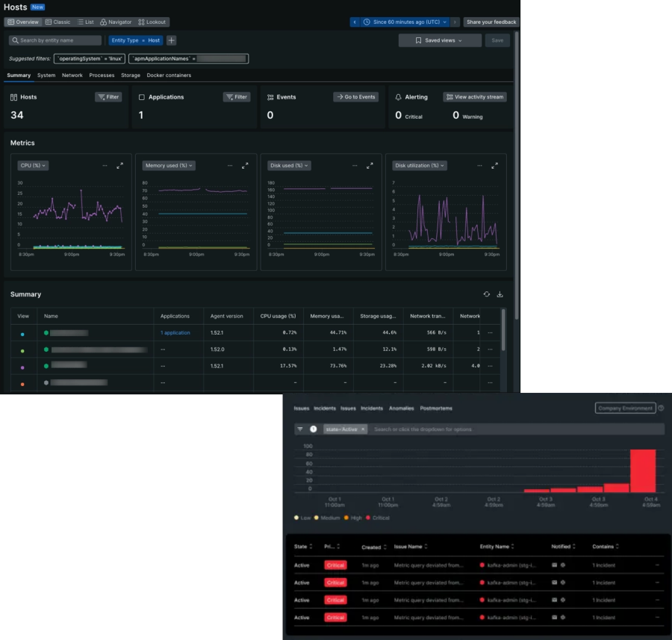The width and height of the screenshot is (672, 640).
Task: Click the refresh icon in Summary section
Action: pyautogui.click(x=487, y=294)
